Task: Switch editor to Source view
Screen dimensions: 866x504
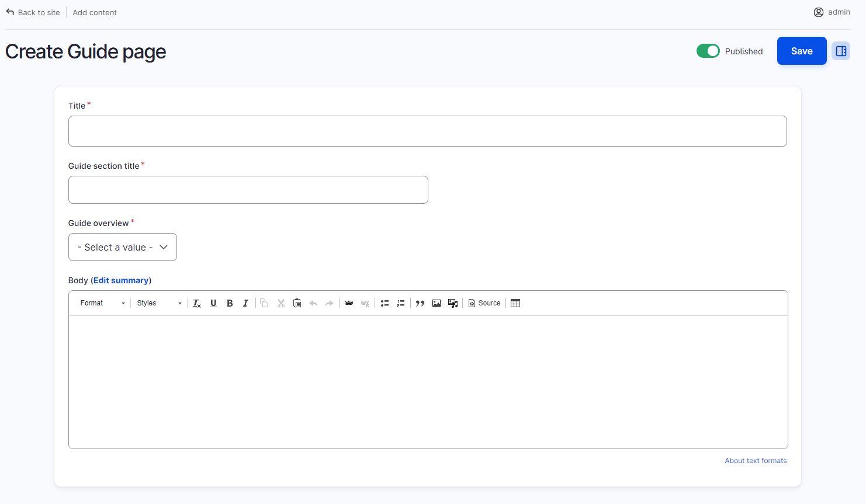Action: tap(484, 303)
